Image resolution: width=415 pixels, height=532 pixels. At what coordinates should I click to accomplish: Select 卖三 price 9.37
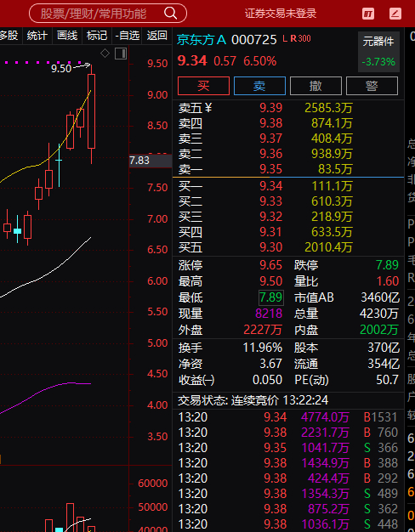tap(271, 139)
